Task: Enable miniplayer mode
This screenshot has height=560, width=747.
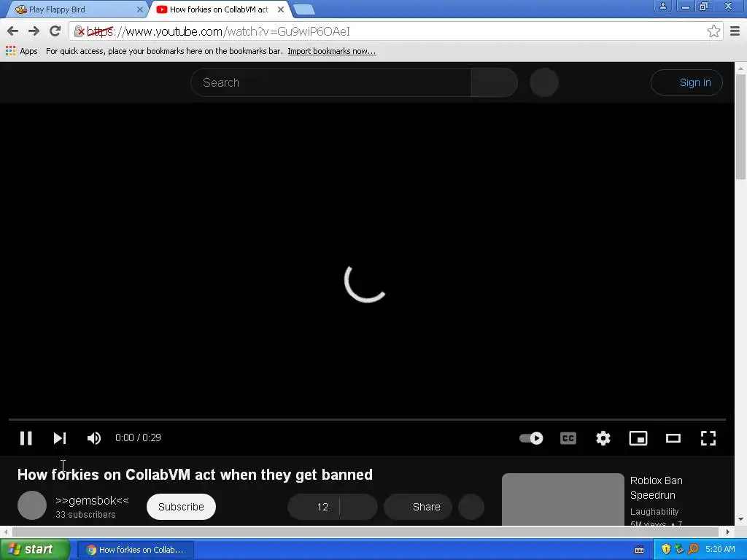Action: (x=638, y=437)
